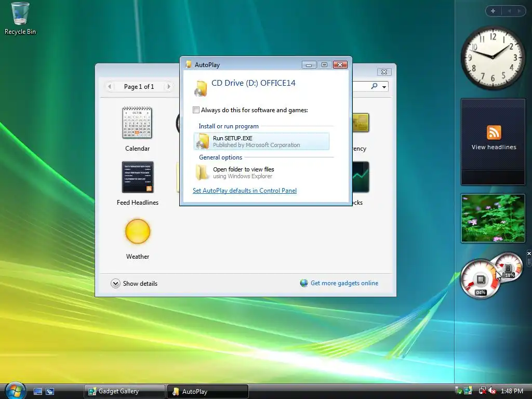Select the Stocks gadget chart icon

[361, 177]
